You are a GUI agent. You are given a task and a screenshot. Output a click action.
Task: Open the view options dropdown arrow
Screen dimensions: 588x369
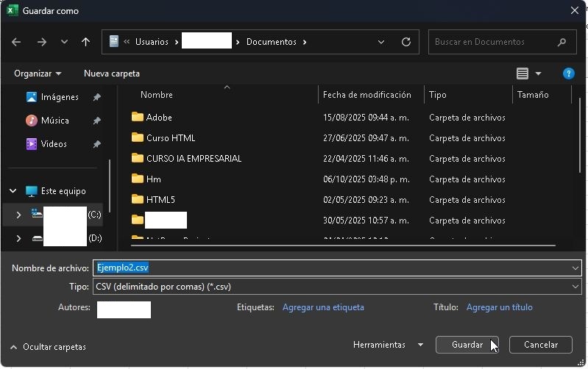538,74
